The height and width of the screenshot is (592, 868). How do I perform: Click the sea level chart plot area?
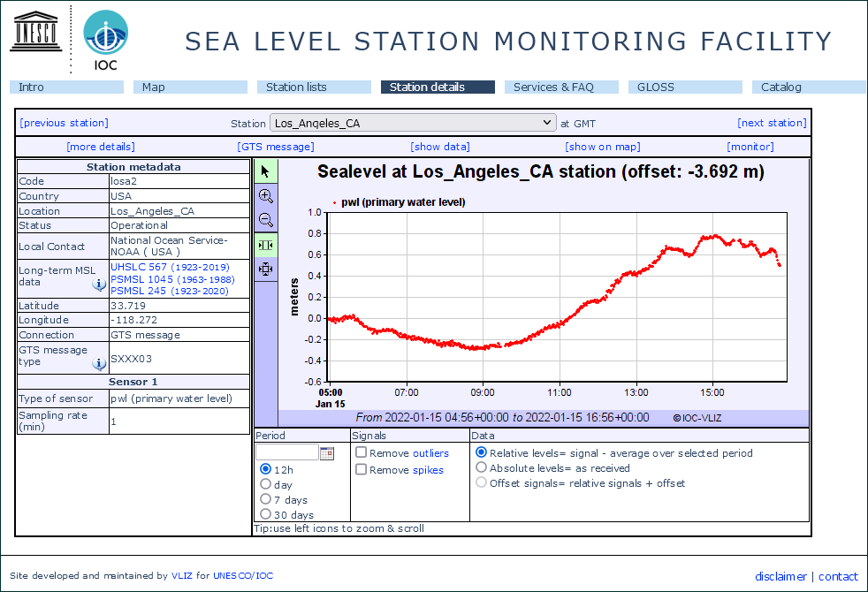pyautogui.click(x=558, y=297)
